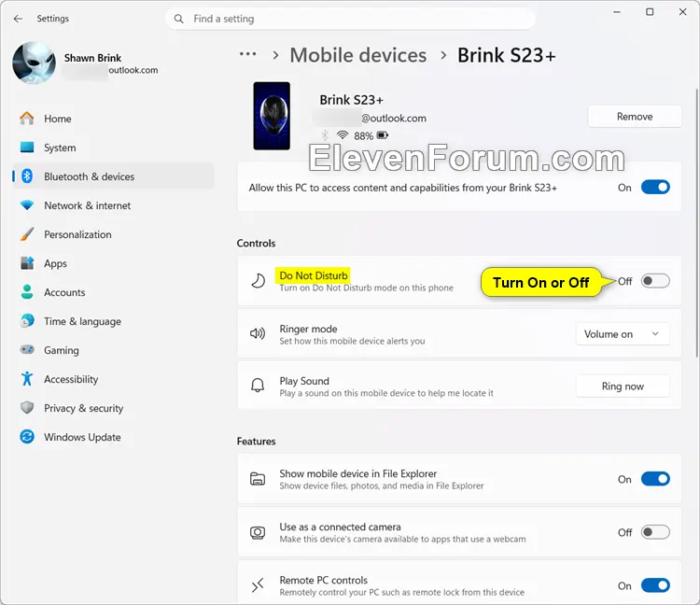This screenshot has height=605, width=700.
Task: Open the Ringer mode Volume on dropdown
Action: point(623,334)
